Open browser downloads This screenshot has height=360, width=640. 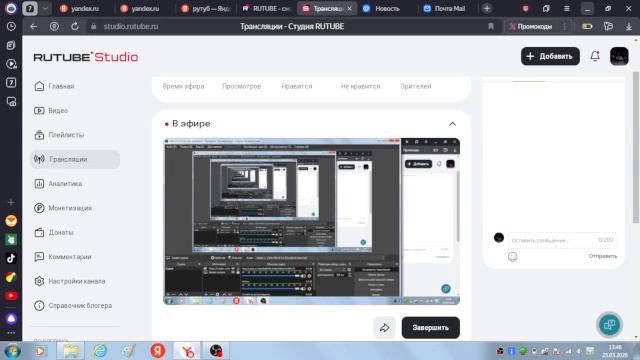629,26
